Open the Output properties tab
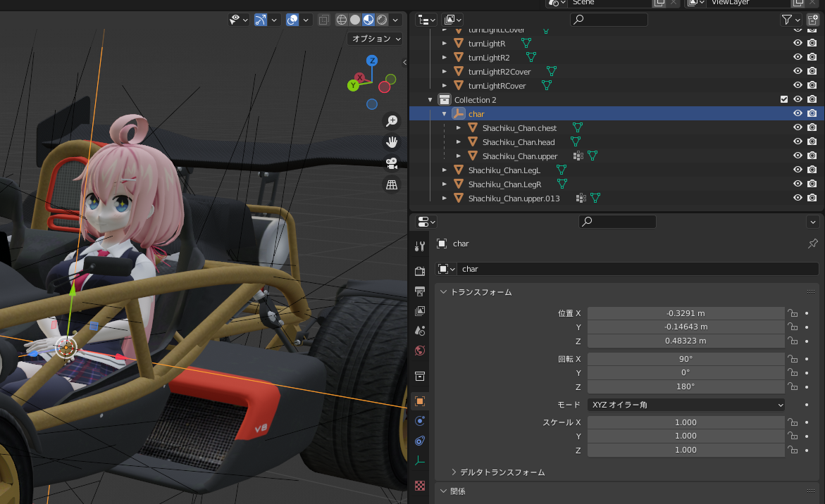 (420, 291)
